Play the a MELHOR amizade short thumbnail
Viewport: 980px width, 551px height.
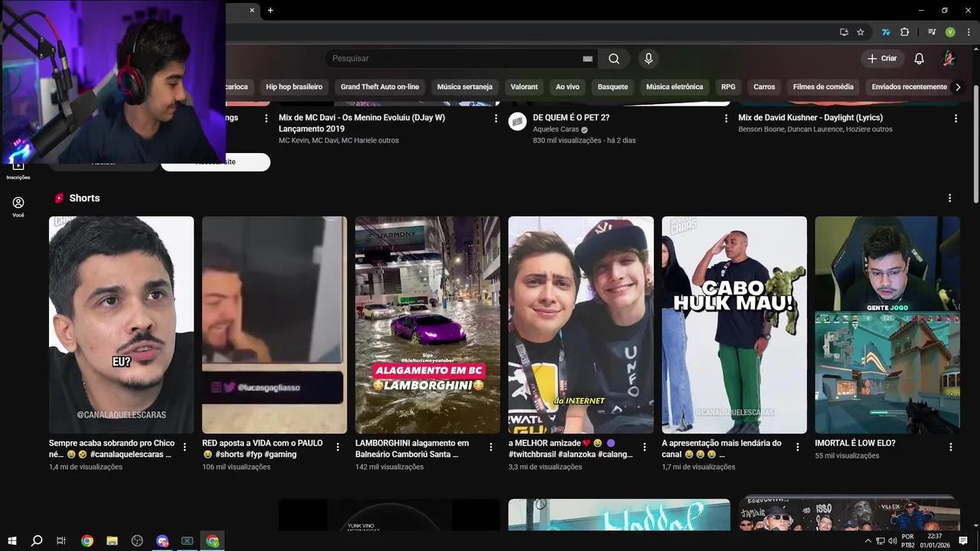581,324
